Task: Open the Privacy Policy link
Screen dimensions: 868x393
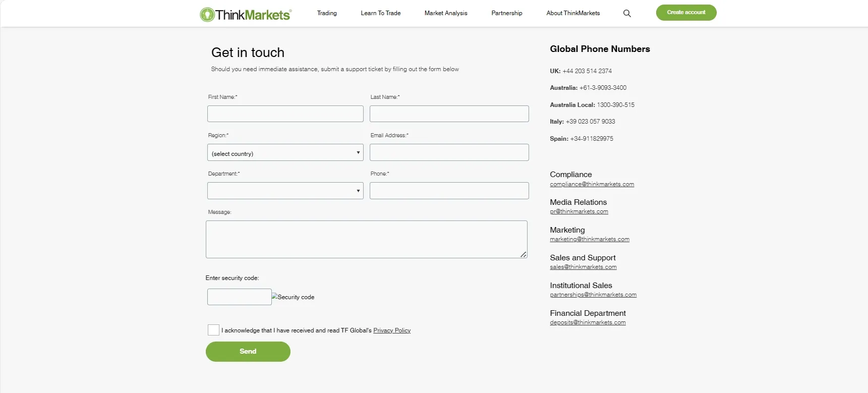Action: pyautogui.click(x=392, y=330)
